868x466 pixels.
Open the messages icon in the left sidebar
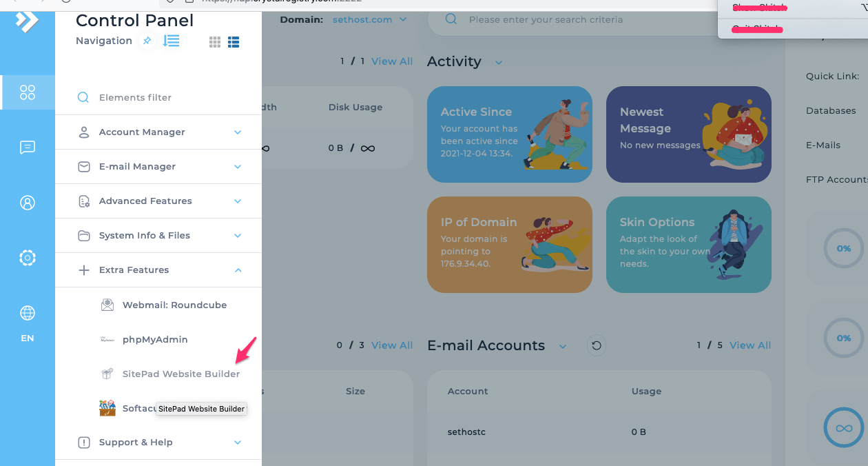pyautogui.click(x=28, y=148)
